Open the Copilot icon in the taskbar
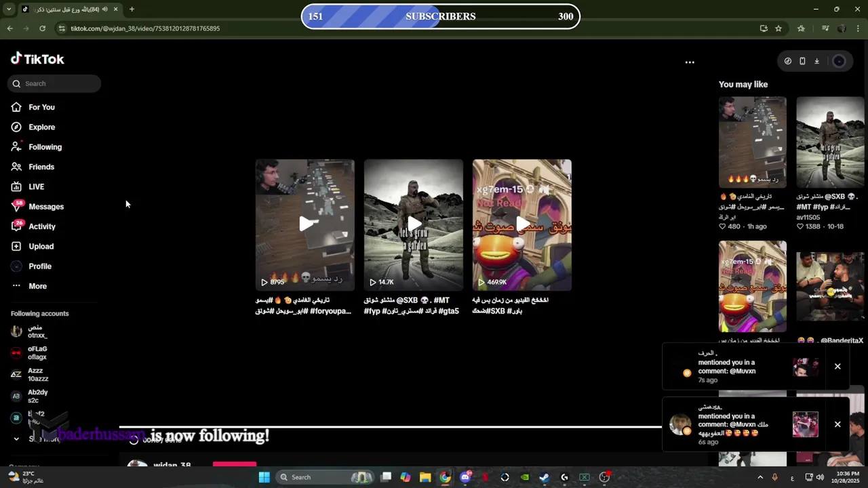The height and width of the screenshot is (488, 868). [x=406, y=477]
